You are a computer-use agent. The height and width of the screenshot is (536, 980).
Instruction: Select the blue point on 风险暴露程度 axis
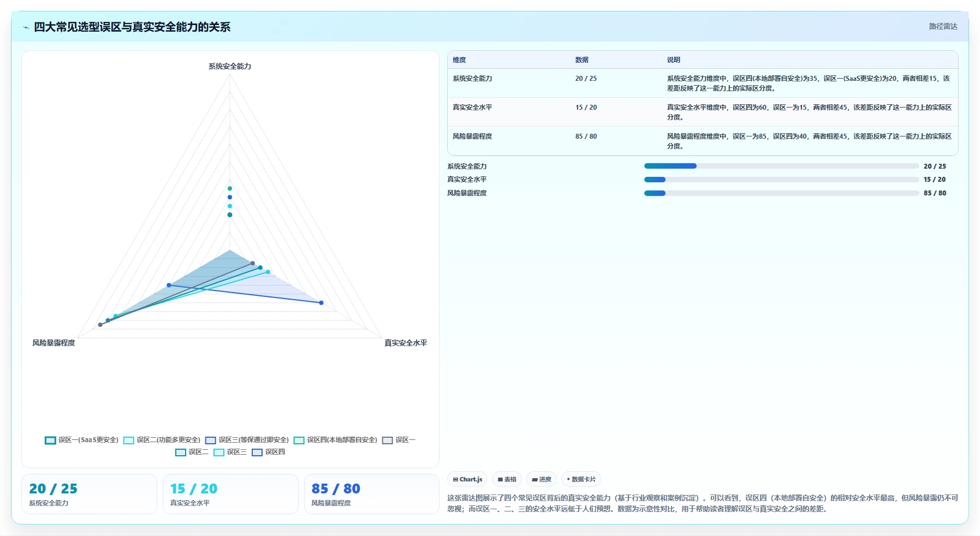[x=169, y=285]
